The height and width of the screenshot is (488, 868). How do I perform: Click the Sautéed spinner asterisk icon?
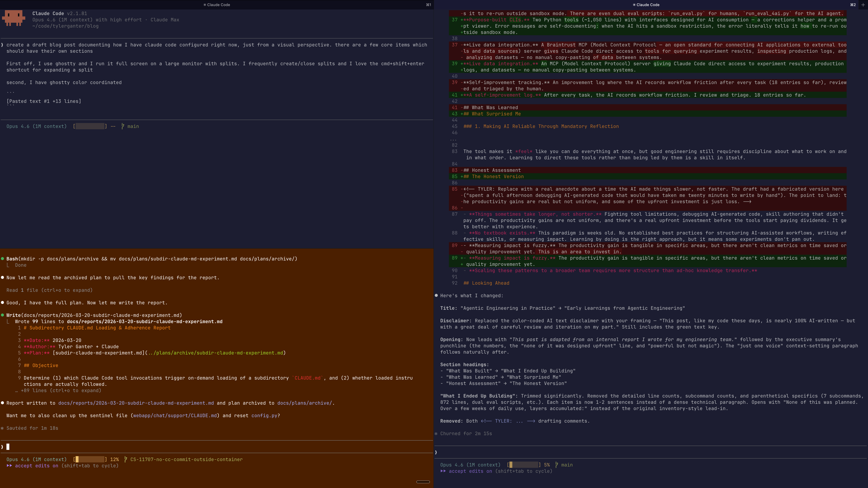[x=2, y=428]
